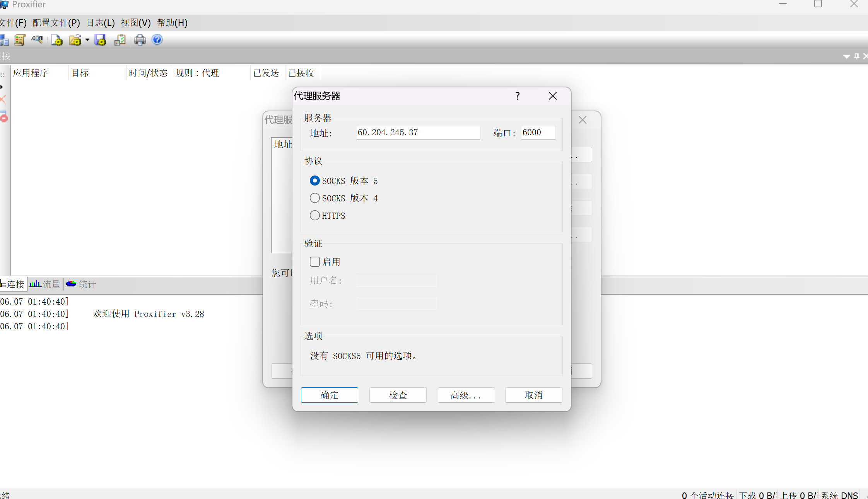
Task: Click the printer toolbar icon
Action: 140,40
